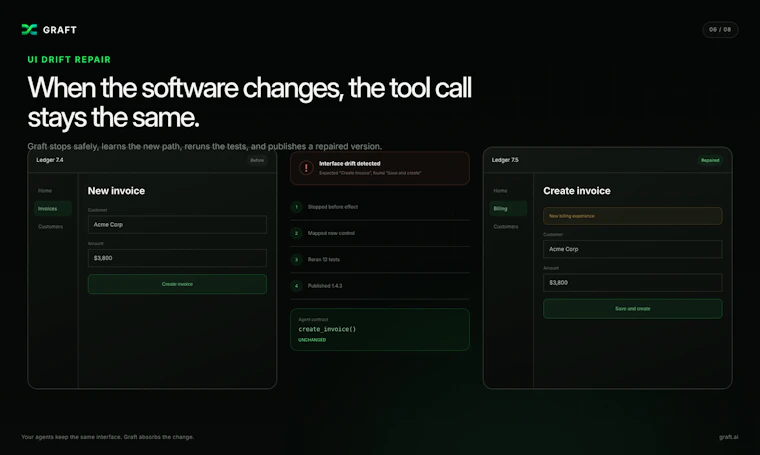
Task: Click the footer text about agents' interface
Action: (108, 437)
